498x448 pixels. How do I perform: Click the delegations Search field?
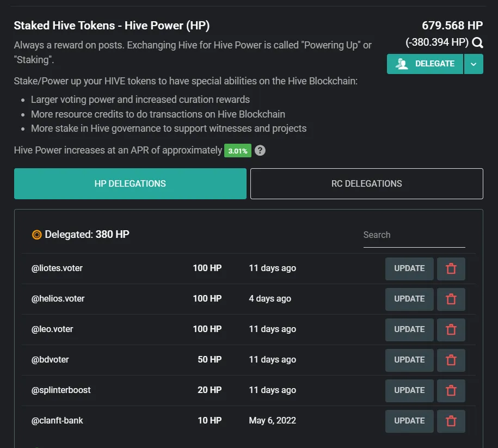(414, 235)
